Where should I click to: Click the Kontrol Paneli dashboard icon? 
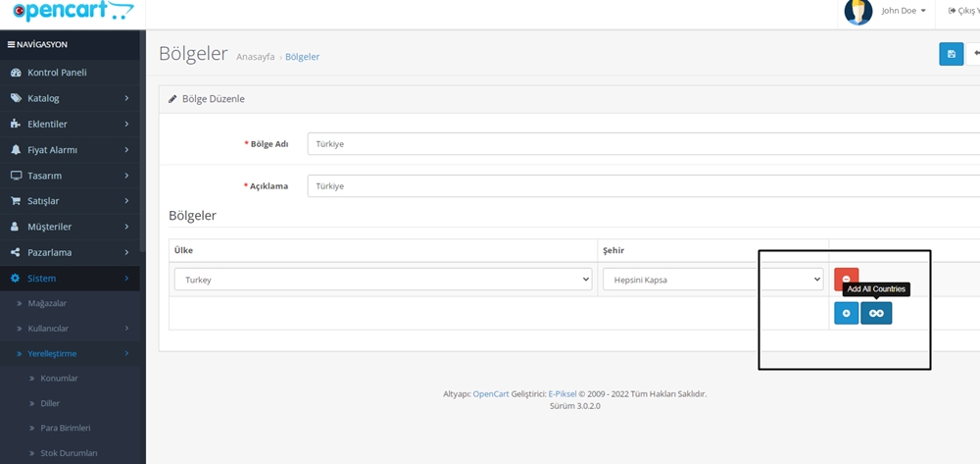[17, 73]
